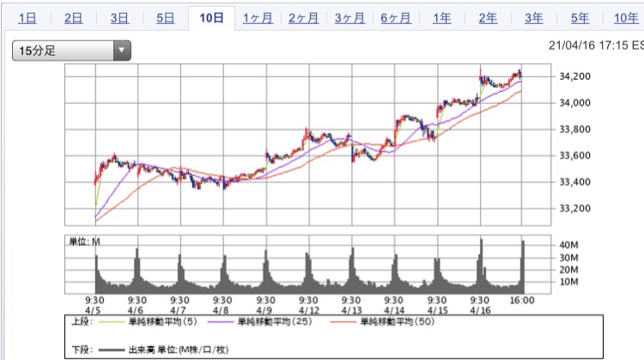Click the 33,200 price axis label

(x=575, y=208)
